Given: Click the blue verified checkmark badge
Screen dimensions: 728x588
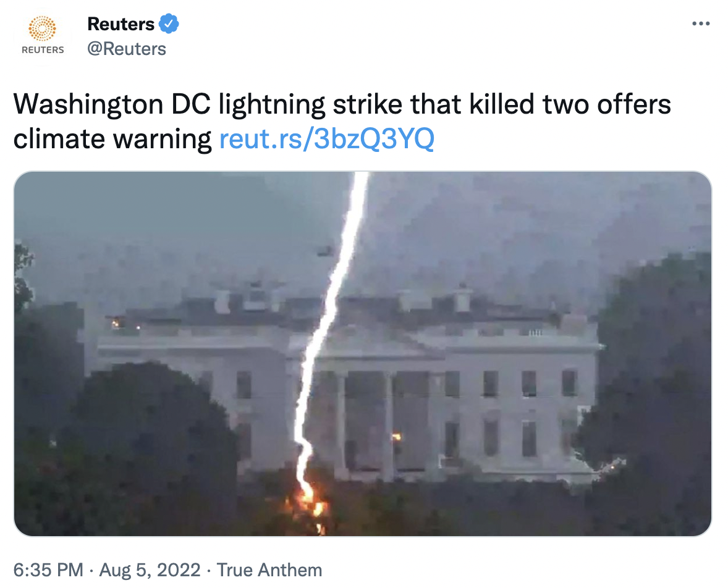Looking at the screenshot, I should [x=169, y=23].
